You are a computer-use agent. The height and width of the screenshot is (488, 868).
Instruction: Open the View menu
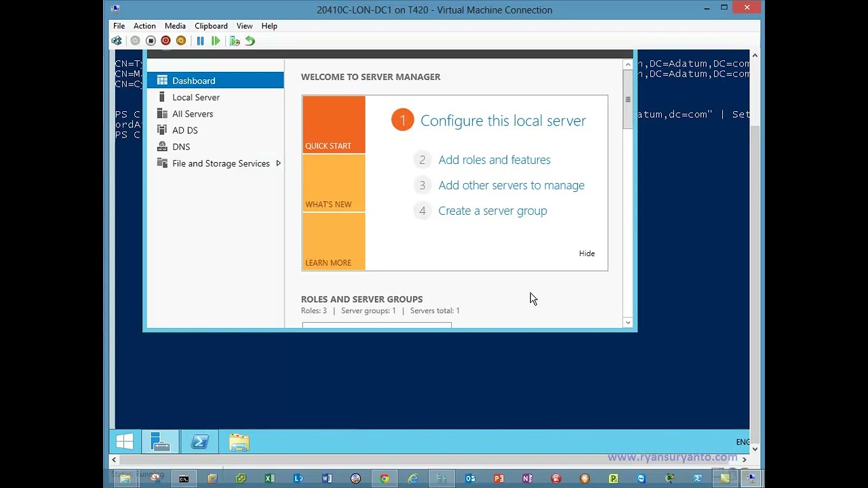(x=245, y=26)
